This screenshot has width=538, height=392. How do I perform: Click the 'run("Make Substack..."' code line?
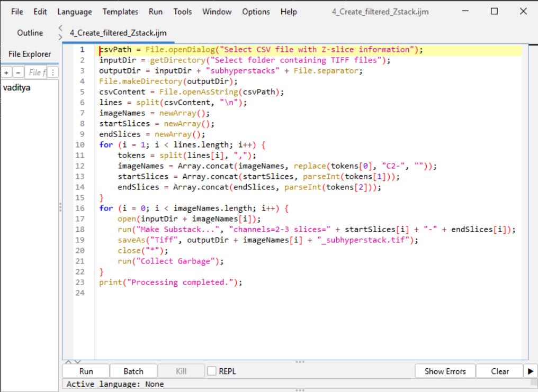coord(317,230)
